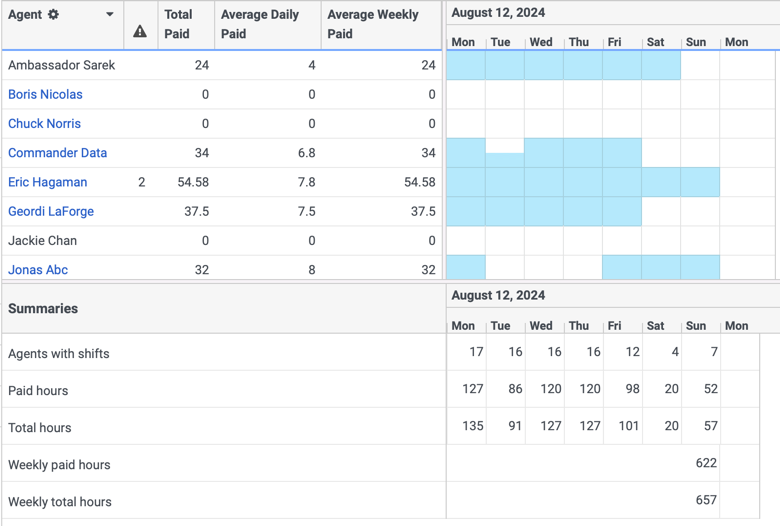Click the gear icon beside Agent header
This screenshot has width=780, height=526.
[54, 15]
